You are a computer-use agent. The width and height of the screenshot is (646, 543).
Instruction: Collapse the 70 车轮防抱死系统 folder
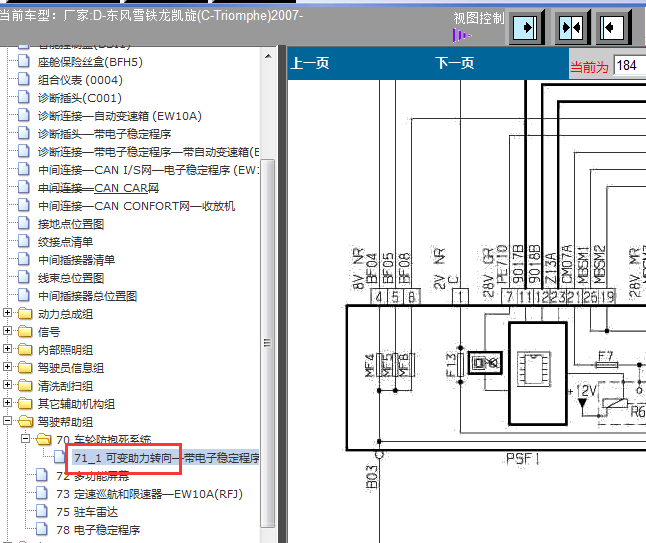coord(26,439)
